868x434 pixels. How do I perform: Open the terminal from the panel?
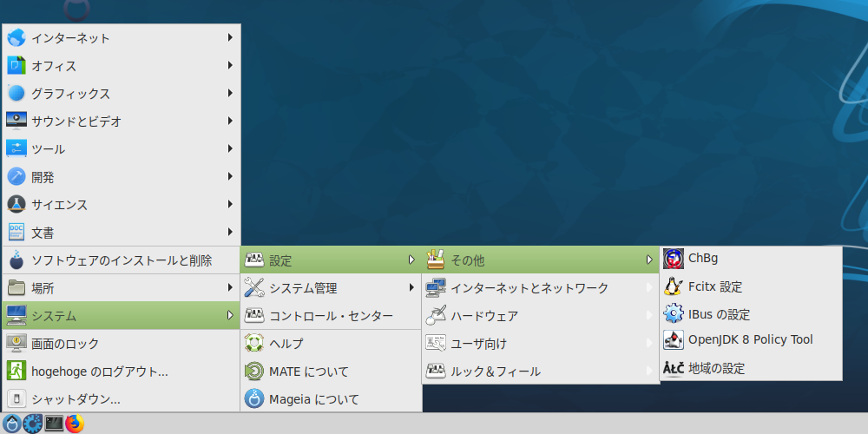pos(54,424)
